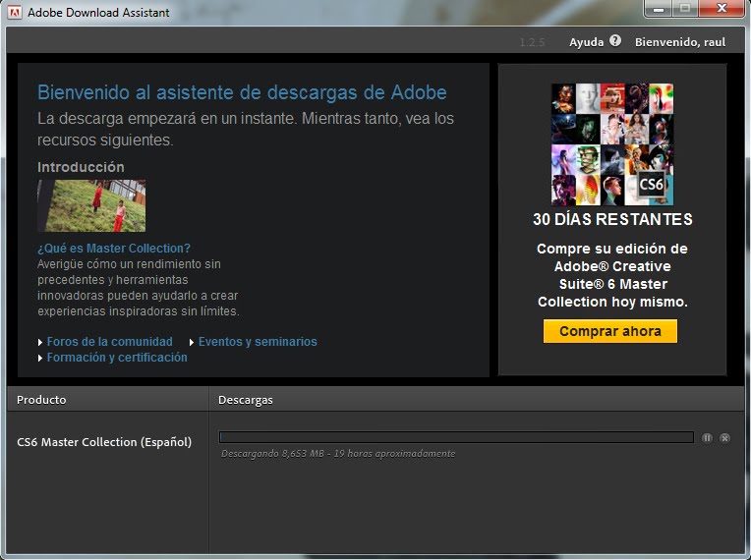Screen dimensions: 751x560
Task: Minimize the Adobe Download Assistant window
Action: click(659, 9)
